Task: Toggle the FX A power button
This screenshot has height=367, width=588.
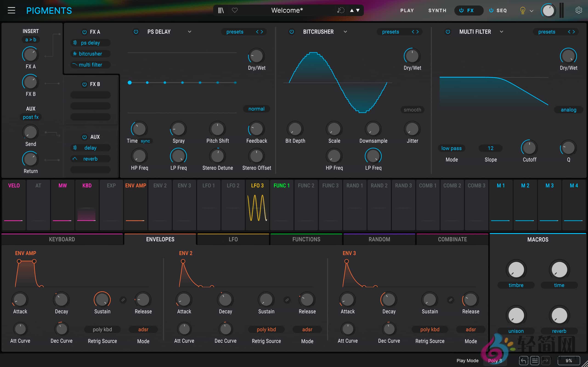Action: click(x=85, y=32)
